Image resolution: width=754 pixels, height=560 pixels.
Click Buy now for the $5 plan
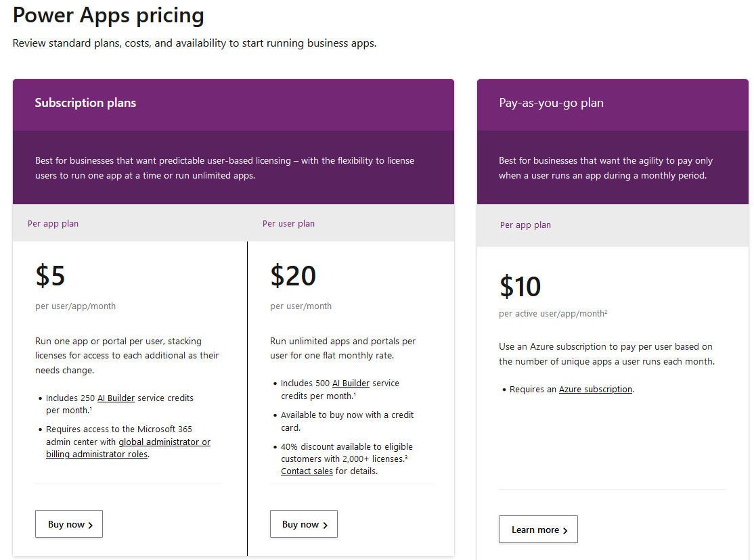(x=69, y=524)
